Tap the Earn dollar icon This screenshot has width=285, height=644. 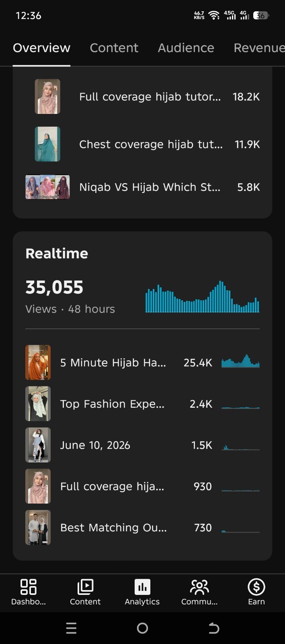point(256,587)
